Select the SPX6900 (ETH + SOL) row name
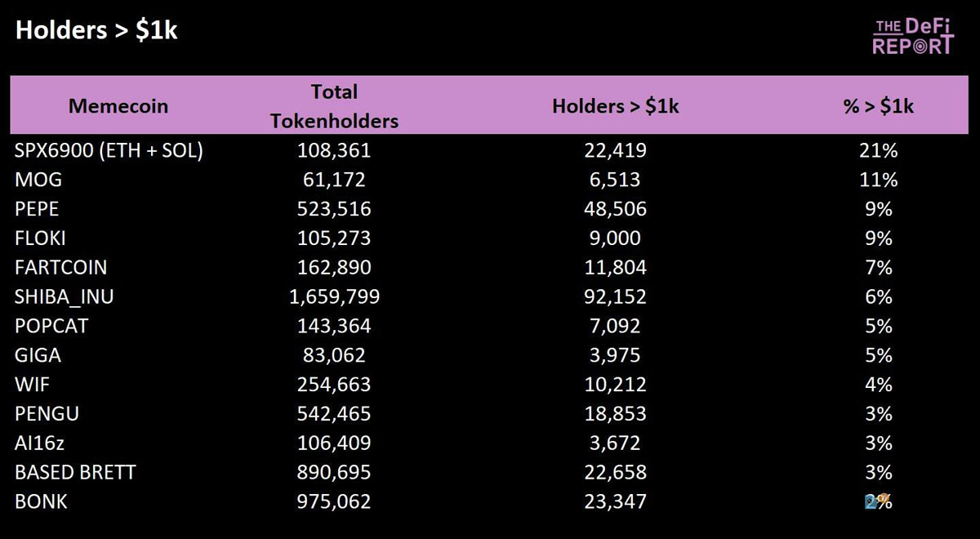This screenshot has width=980, height=539. point(109,150)
